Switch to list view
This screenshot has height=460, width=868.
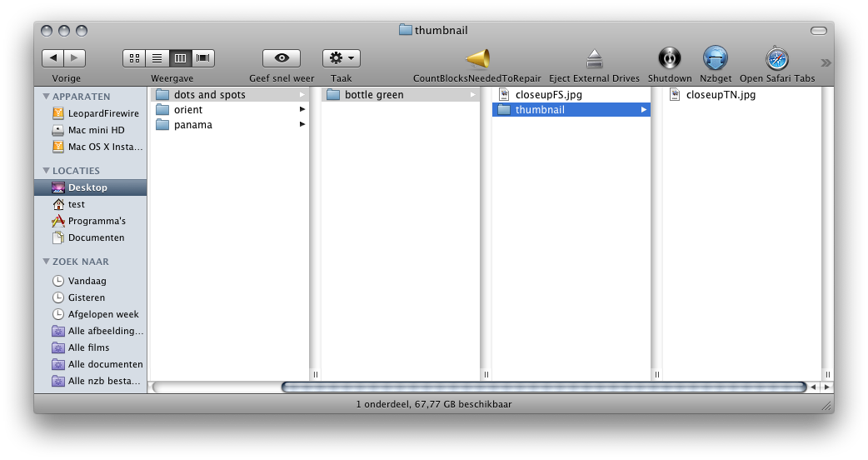(157, 57)
